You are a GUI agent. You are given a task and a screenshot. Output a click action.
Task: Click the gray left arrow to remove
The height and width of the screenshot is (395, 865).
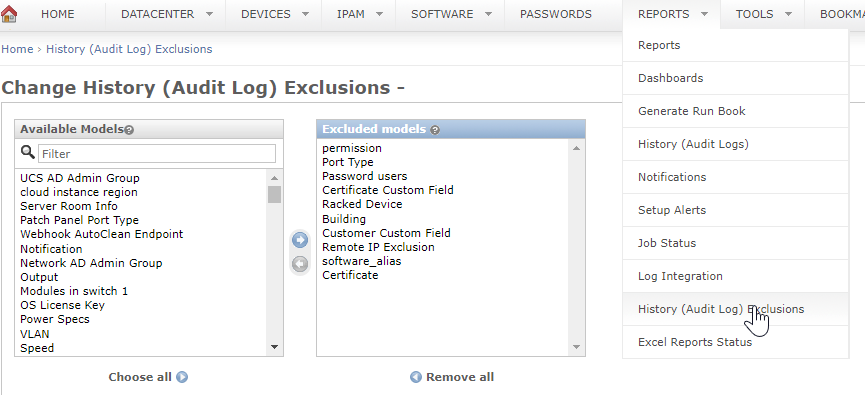point(300,264)
